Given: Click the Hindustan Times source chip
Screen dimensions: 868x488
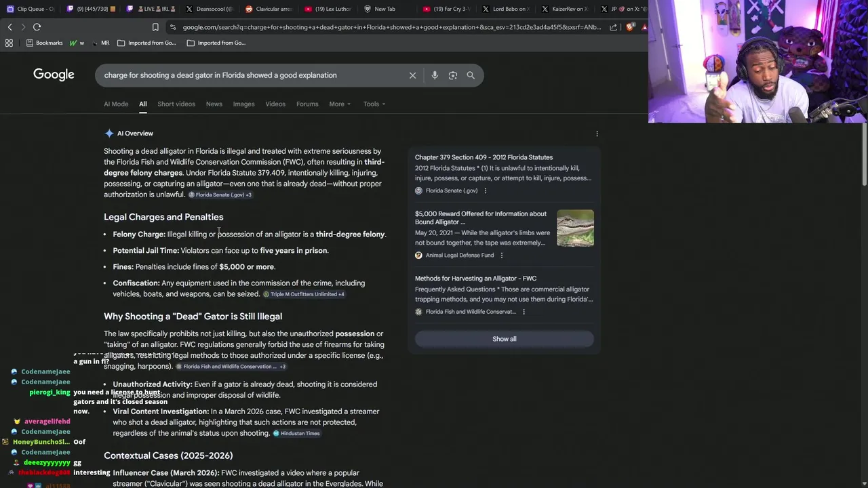Looking at the screenshot, I should coord(296,433).
